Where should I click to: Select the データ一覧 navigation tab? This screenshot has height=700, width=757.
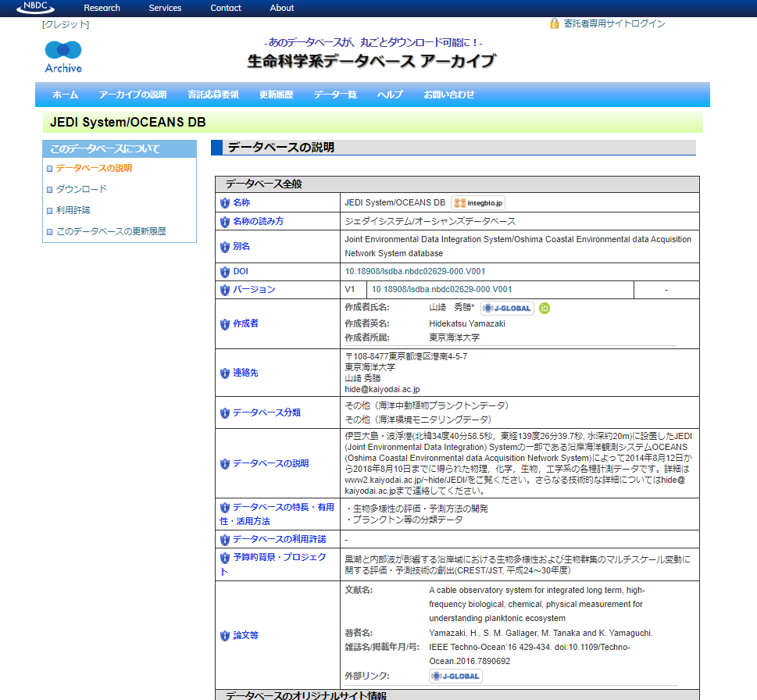(x=335, y=95)
